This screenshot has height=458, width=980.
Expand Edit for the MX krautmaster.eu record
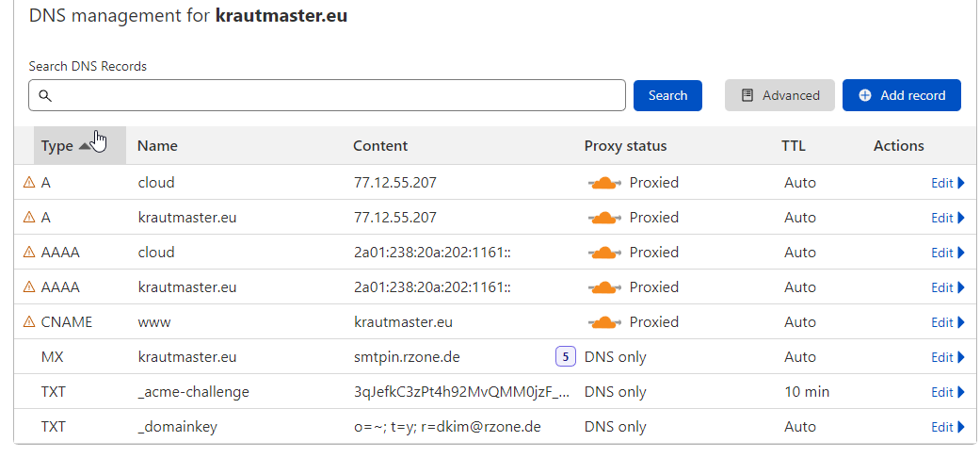tap(947, 356)
